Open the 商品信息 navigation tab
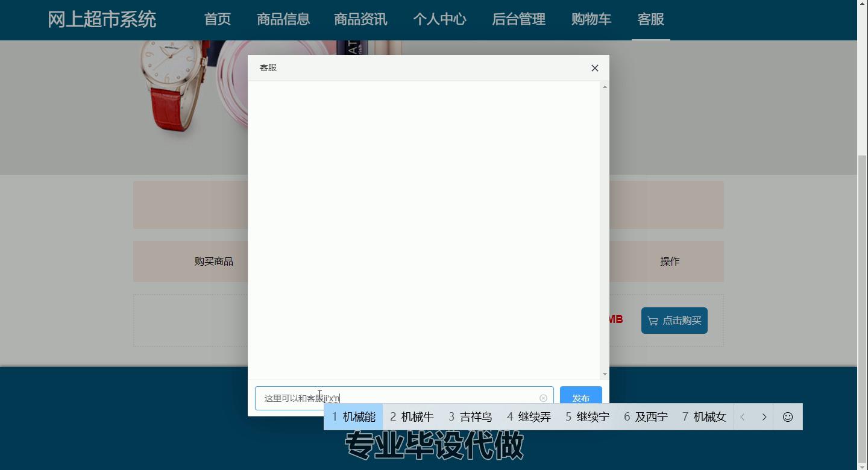The image size is (868, 470). coord(283,19)
